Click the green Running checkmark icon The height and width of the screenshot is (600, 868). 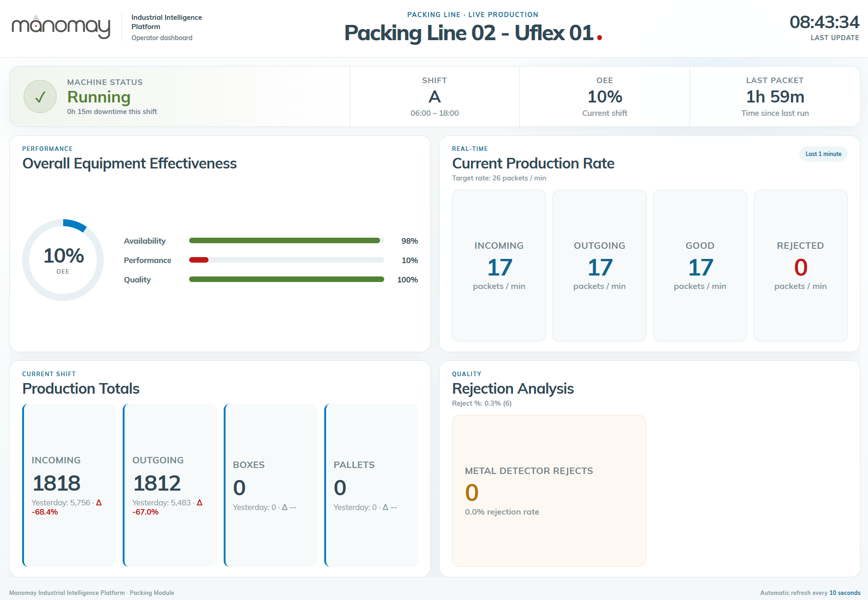(40, 96)
